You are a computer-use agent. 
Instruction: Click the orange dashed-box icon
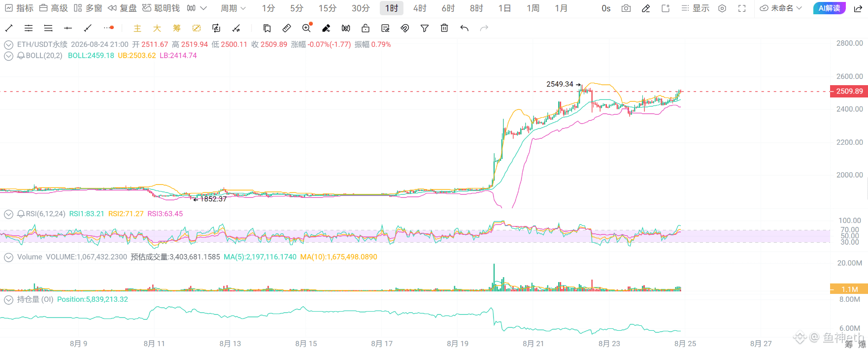point(197,28)
